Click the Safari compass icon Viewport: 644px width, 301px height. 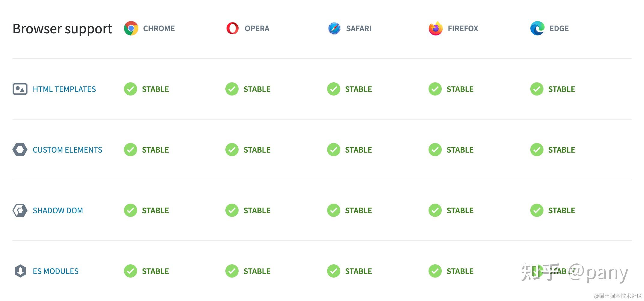pos(334,28)
